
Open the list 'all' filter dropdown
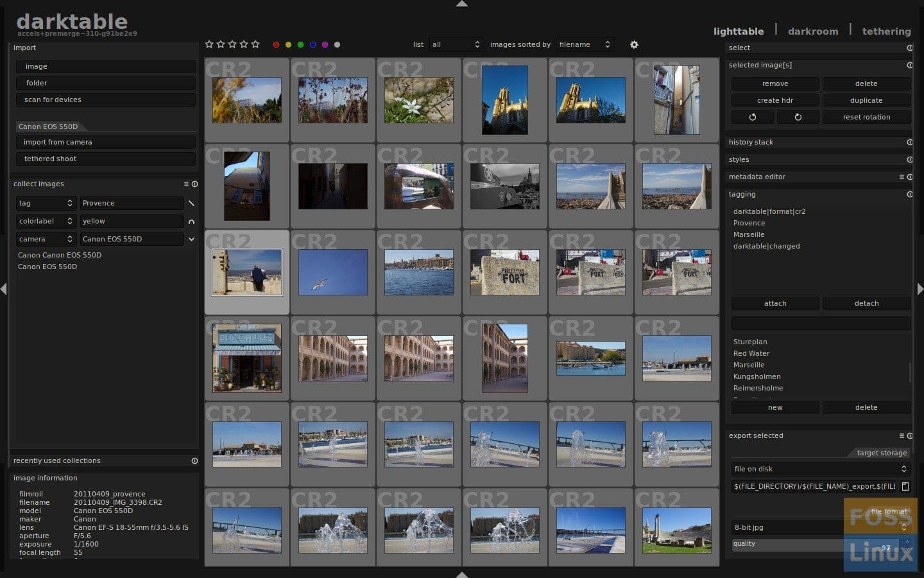(456, 44)
